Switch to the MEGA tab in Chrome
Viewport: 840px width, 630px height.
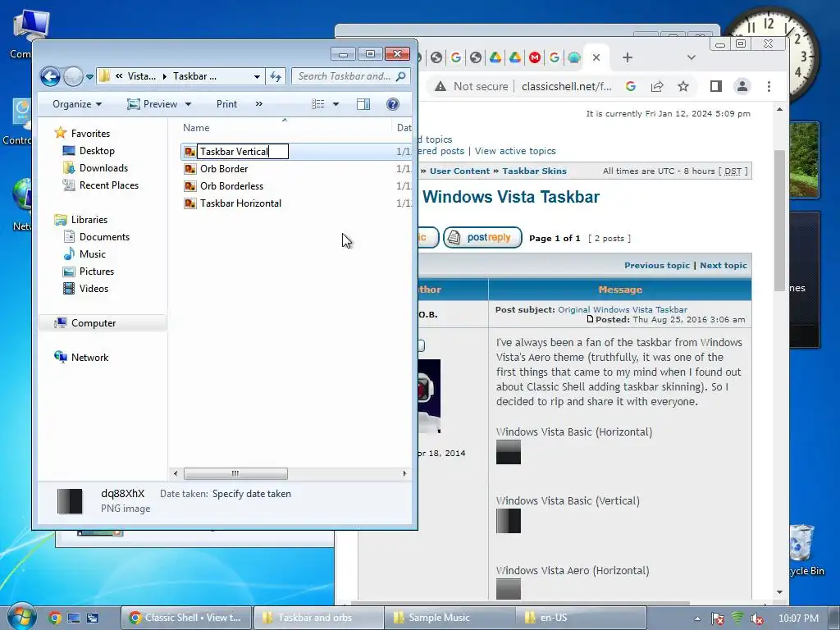pyautogui.click(x=535, y=57)
